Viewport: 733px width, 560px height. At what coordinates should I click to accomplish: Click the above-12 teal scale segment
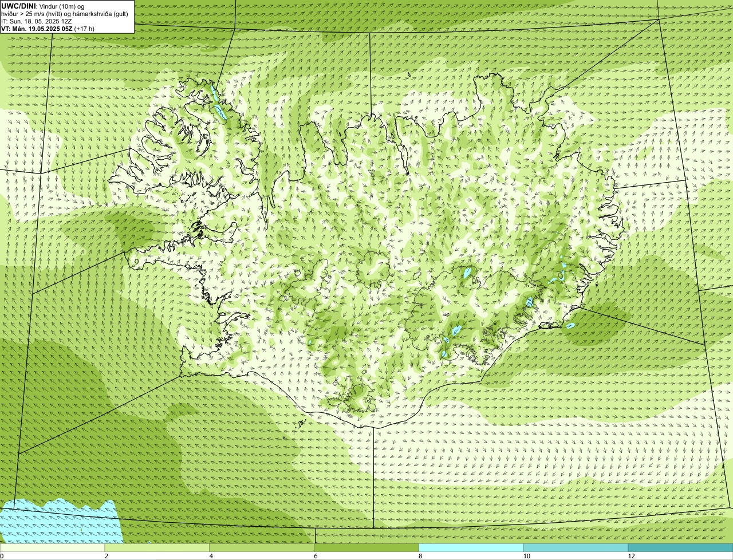(x=680, y=547)
